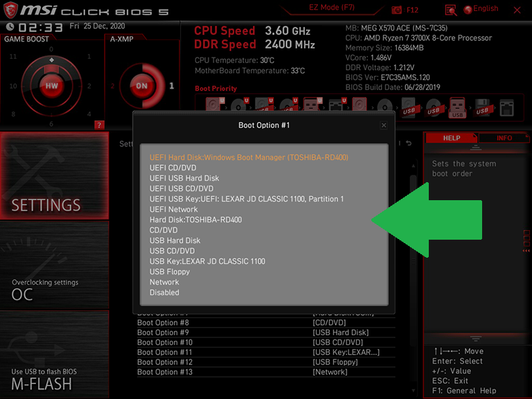Choose UEFI CD/DVD boot option
Viewport: 532px width, 399px height.
click(x=172, y=168)
